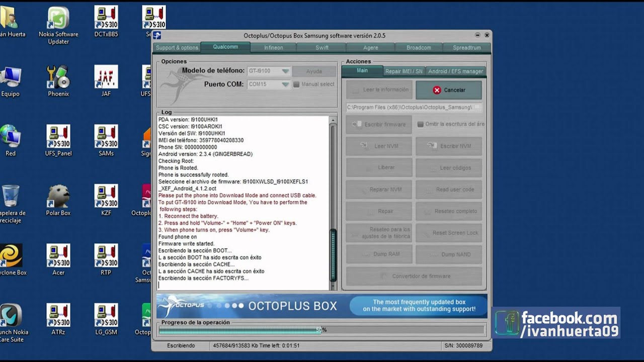This screenshot has height=362, width=644.
Task: Launch the Phoenix desktop shortcut
Action: click(x=58, y=81)
